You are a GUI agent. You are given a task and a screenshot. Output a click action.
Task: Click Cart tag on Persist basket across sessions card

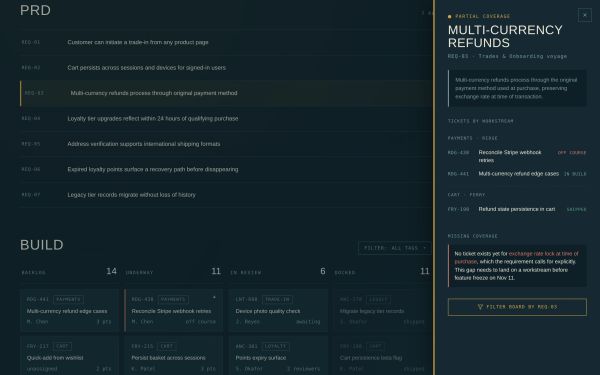(x=166, y=346)
